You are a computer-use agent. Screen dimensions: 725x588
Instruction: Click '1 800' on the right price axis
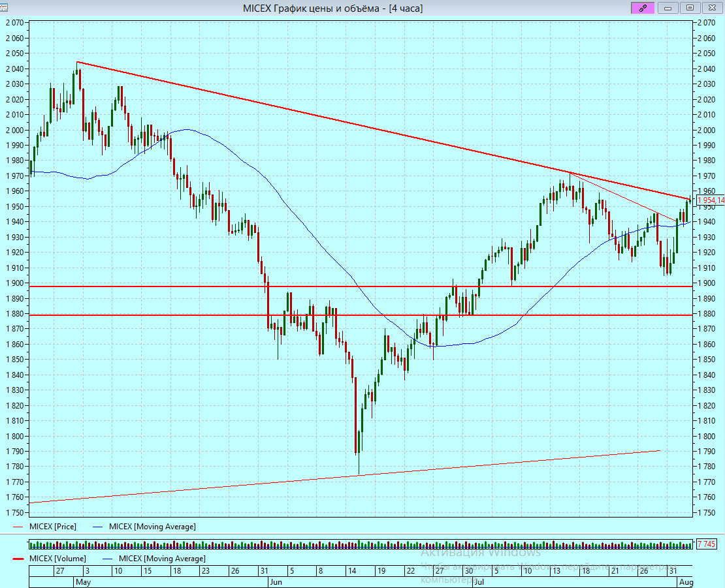tap(706, 436)
